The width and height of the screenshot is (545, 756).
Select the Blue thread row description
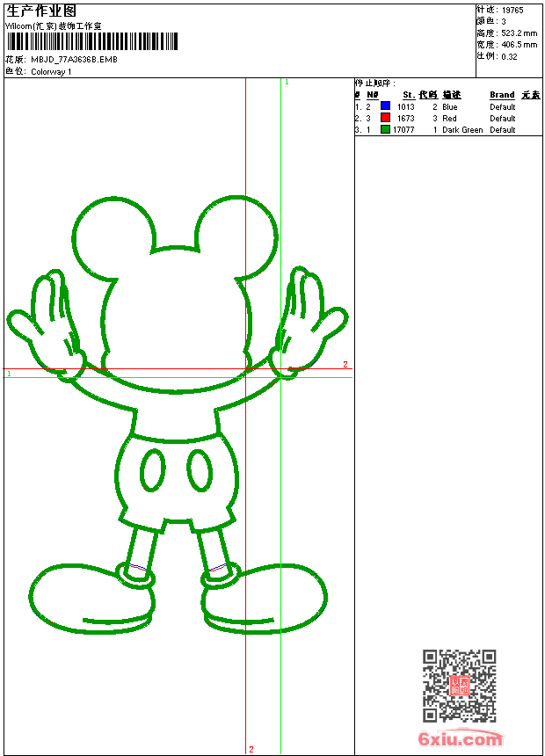point(450,107)
